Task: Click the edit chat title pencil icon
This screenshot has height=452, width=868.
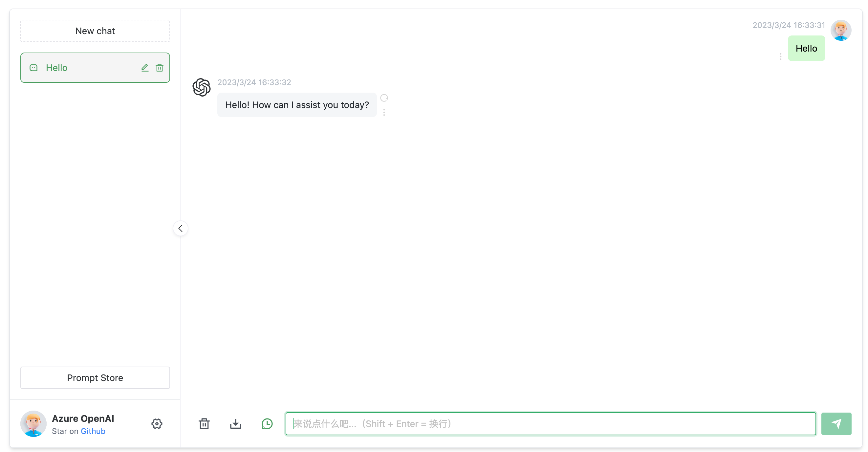Action: (x=145, y=67)
